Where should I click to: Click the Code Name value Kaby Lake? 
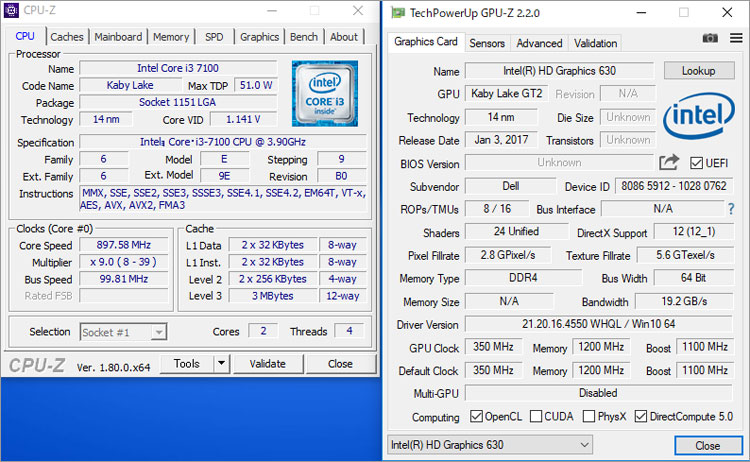click(130, 85)
